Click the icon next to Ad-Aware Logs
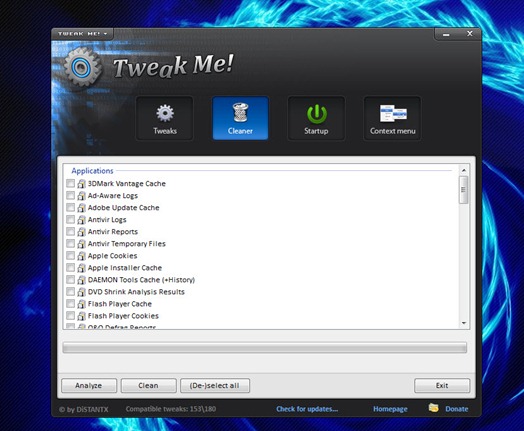Screen dimensions: 524x431 81,195
